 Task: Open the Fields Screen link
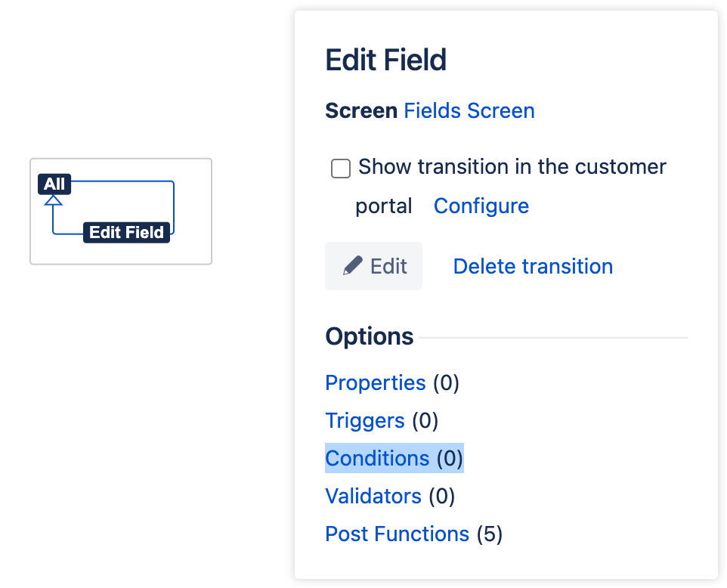[x=469, y=110]
